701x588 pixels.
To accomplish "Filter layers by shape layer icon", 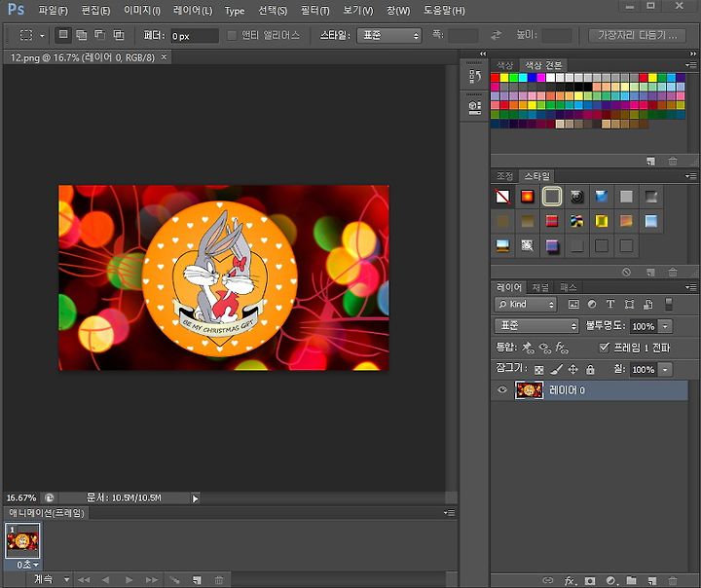I will [x=629, y=304].
